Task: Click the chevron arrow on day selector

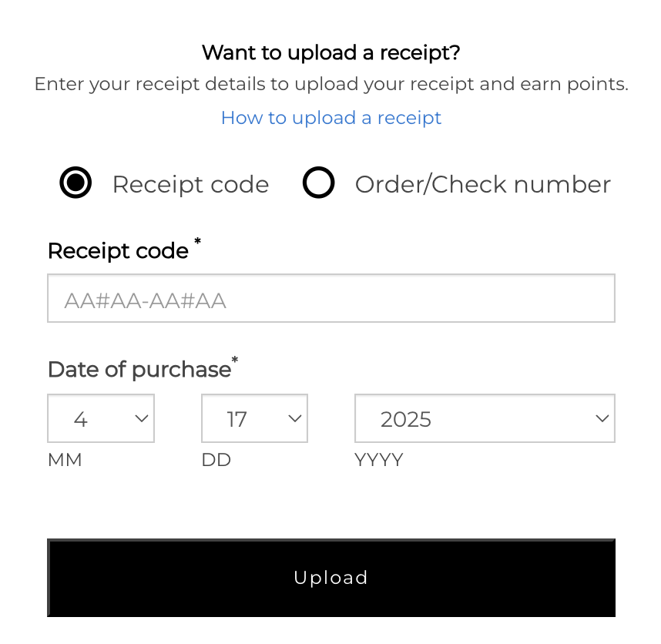Action: click(295, 418)
